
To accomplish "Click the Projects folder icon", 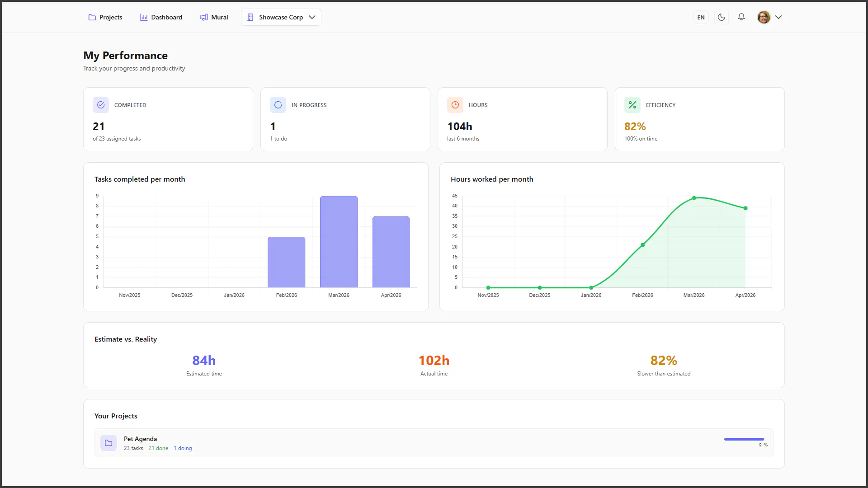I will point(92,17).
